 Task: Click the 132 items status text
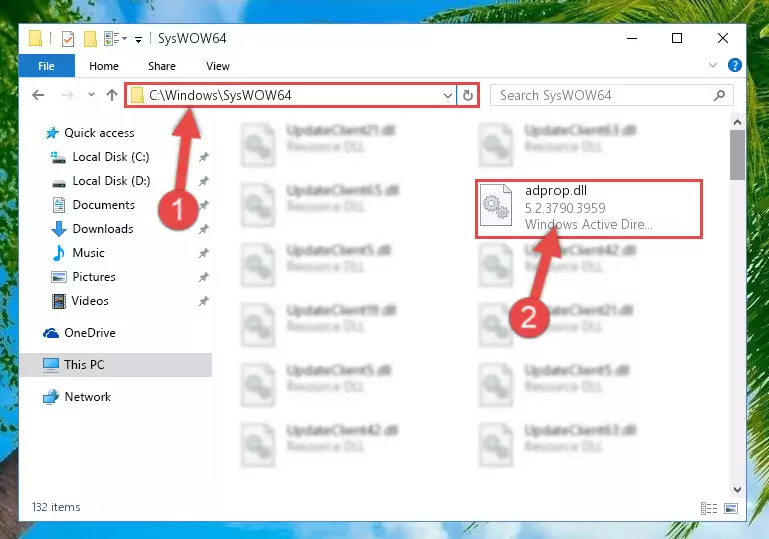click(x=56, y=507)
